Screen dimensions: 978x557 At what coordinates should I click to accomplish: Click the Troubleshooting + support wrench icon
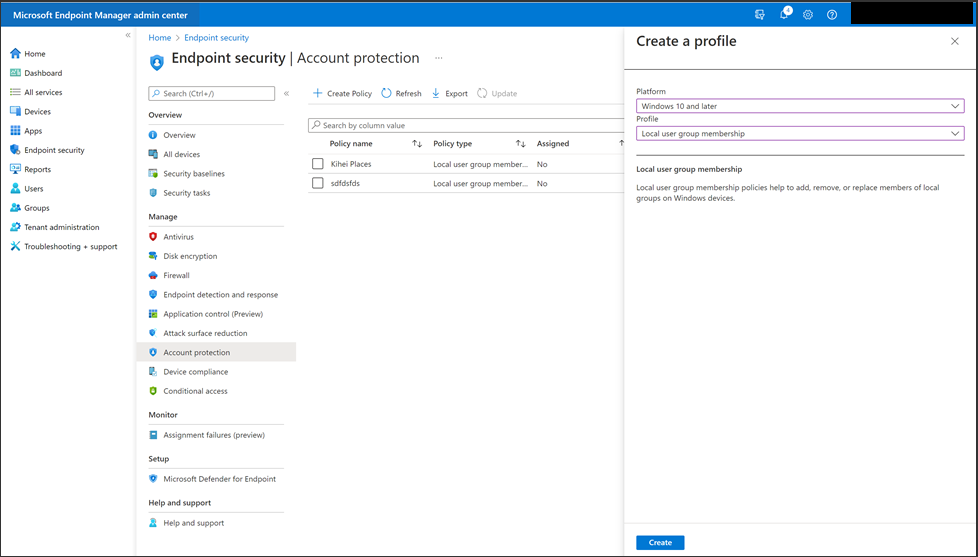[x=16, y=246]
